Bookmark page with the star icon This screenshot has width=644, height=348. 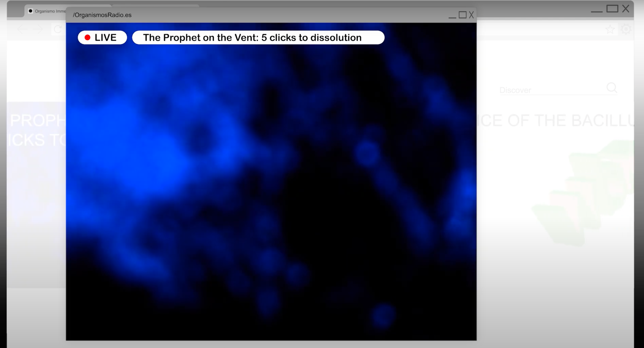pyautogui.click(x=610, y=29)
